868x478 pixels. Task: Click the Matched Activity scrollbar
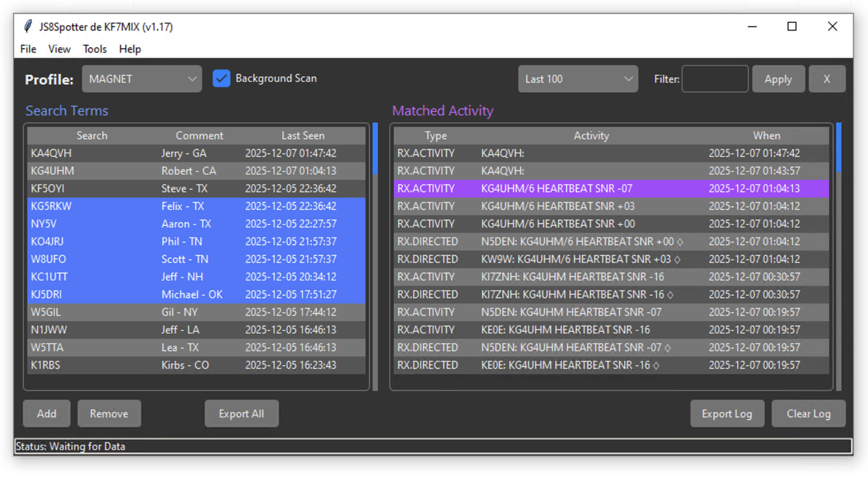[838, 148]
